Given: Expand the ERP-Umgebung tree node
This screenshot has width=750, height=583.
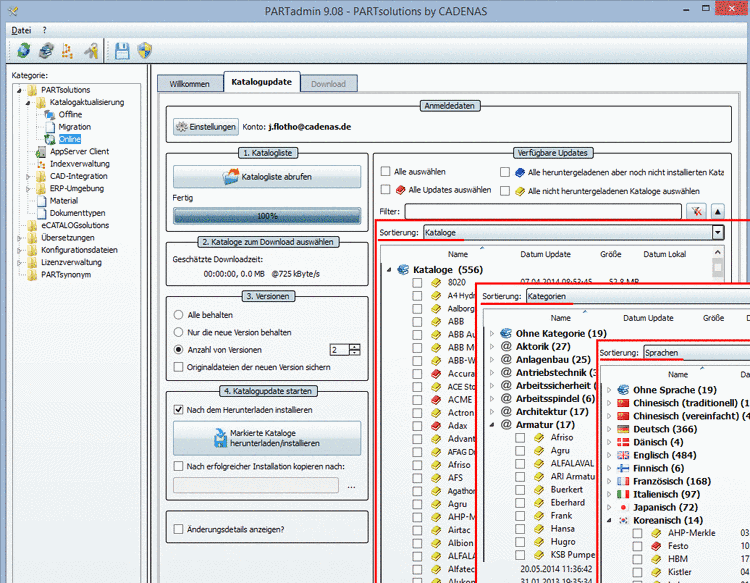Looking at the screenshot, I should [x=28, y=188].
